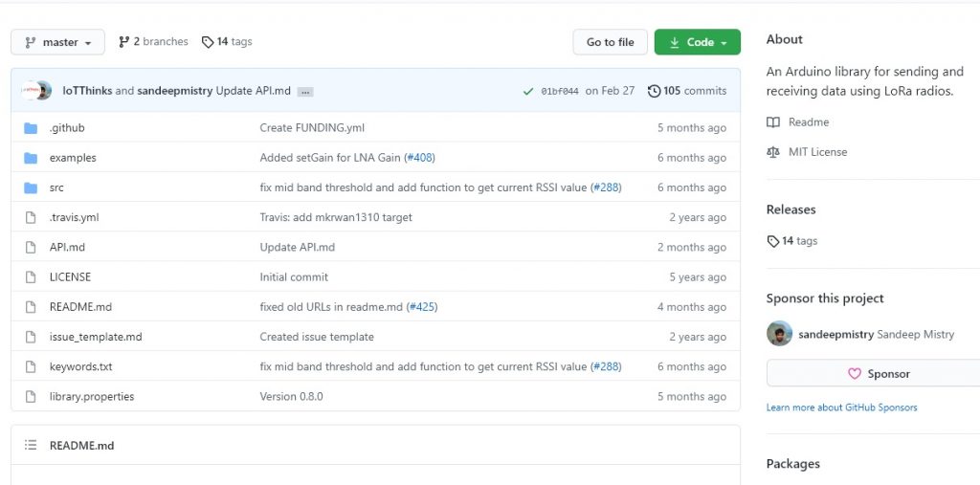
Task: Click the branch icon on master button
Action: tap(30, 42)
